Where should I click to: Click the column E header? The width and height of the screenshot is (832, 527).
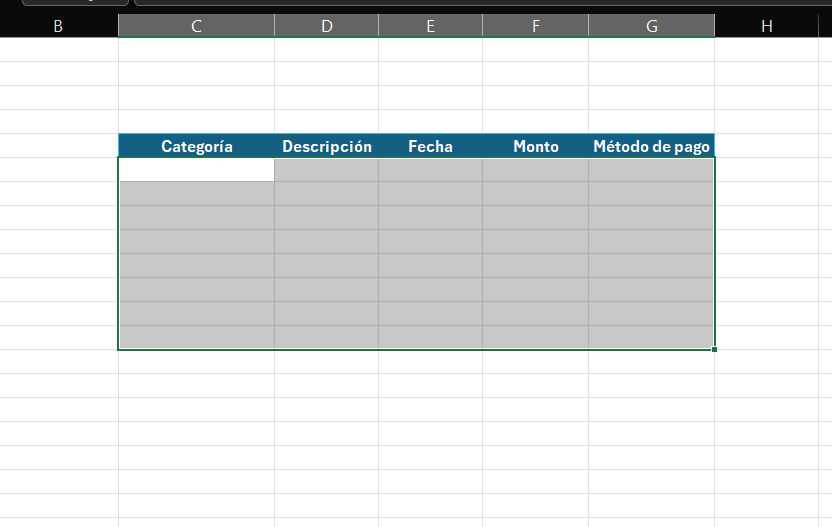coord(430,26)
